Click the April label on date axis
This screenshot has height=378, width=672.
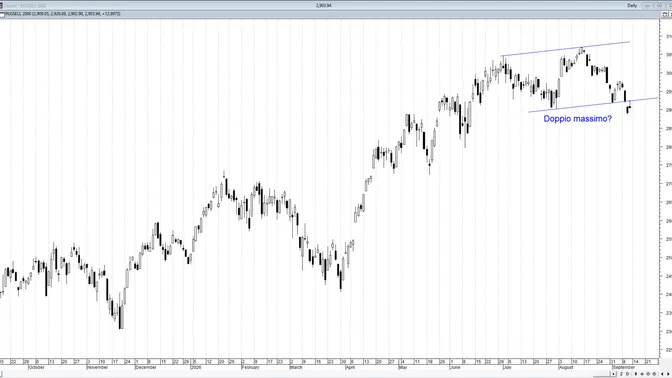coord(350,368)
